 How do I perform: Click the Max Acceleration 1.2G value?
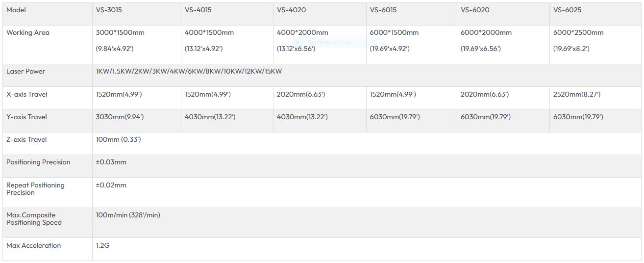point(102,245)
